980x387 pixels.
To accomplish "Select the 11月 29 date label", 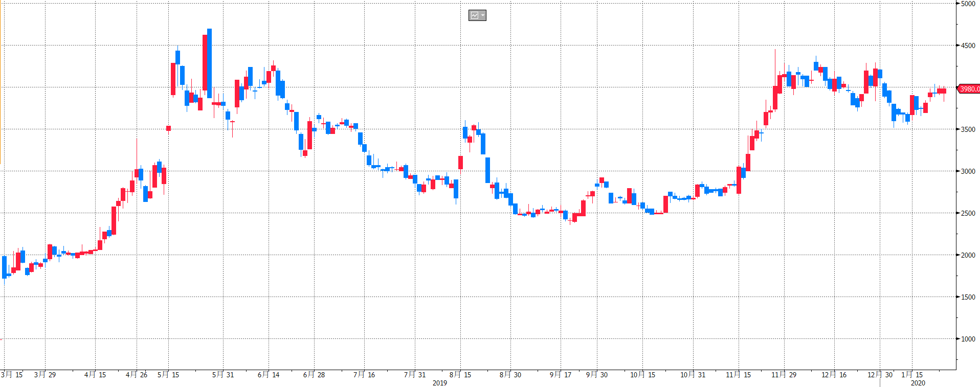I will coord(784,375).
